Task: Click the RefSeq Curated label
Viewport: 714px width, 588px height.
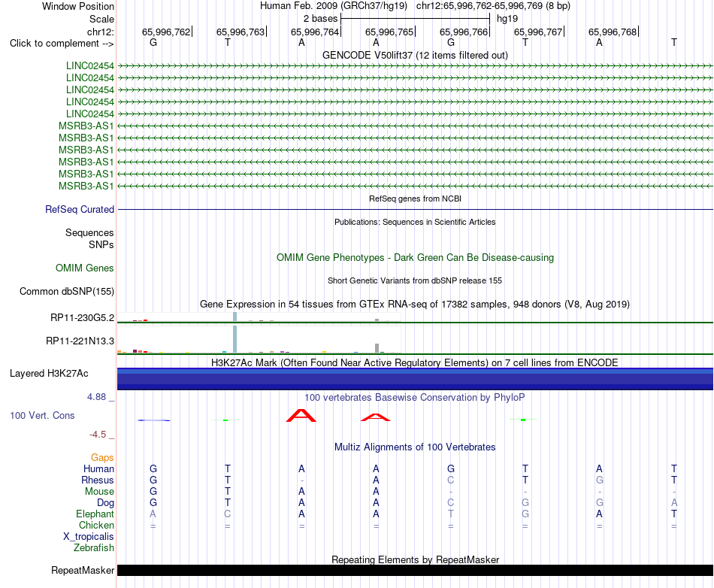Action: click(80, 210)
